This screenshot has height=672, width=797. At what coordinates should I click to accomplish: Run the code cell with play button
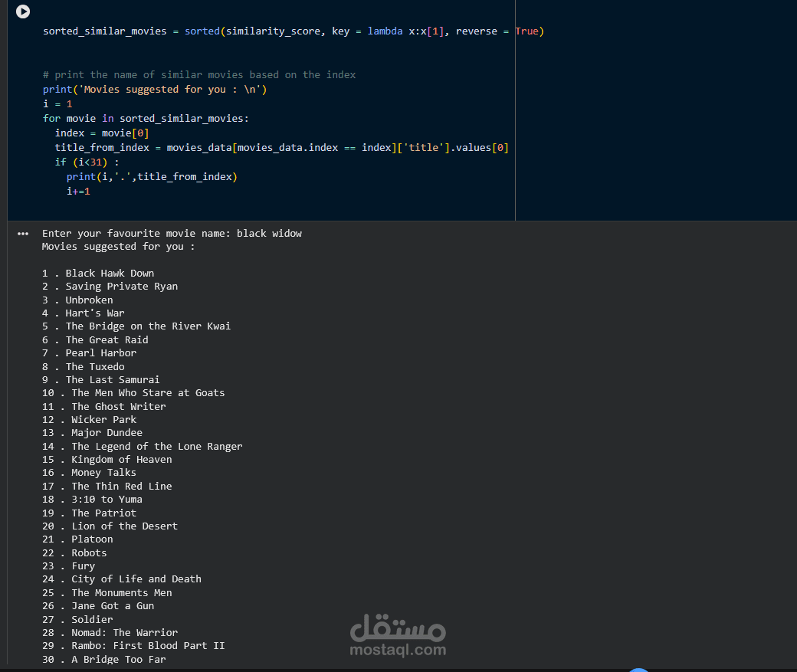click(x=23, y=11)
